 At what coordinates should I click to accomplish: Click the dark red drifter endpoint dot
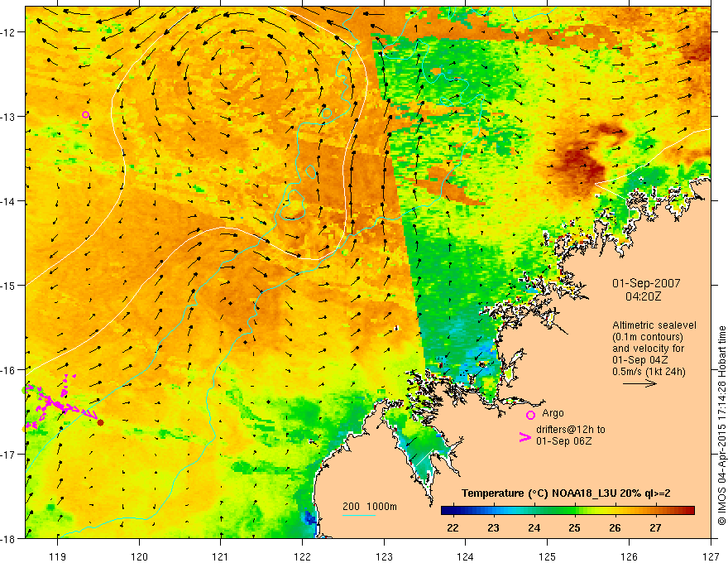click(x=100, y=422)
